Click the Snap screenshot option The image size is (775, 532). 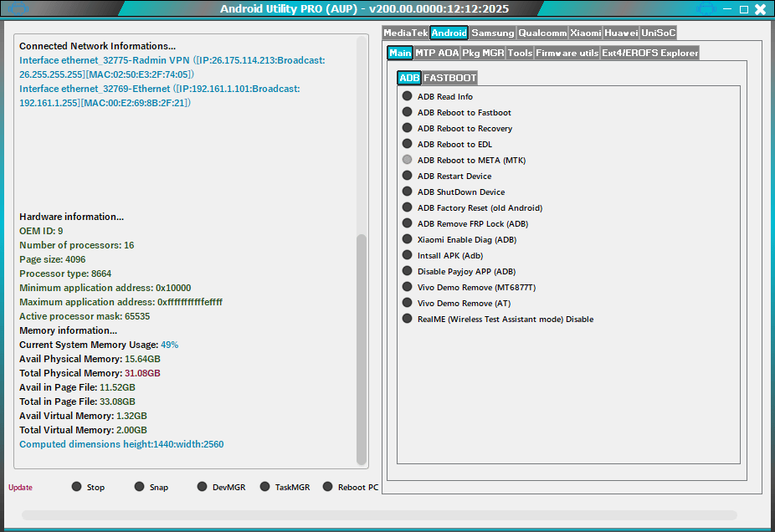151,487
